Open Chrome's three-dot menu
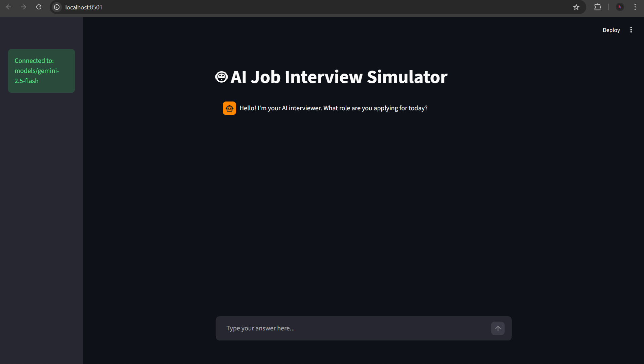The height and width of the screenshot is (364, 644). pyautogui.click(x=635, y=7)
